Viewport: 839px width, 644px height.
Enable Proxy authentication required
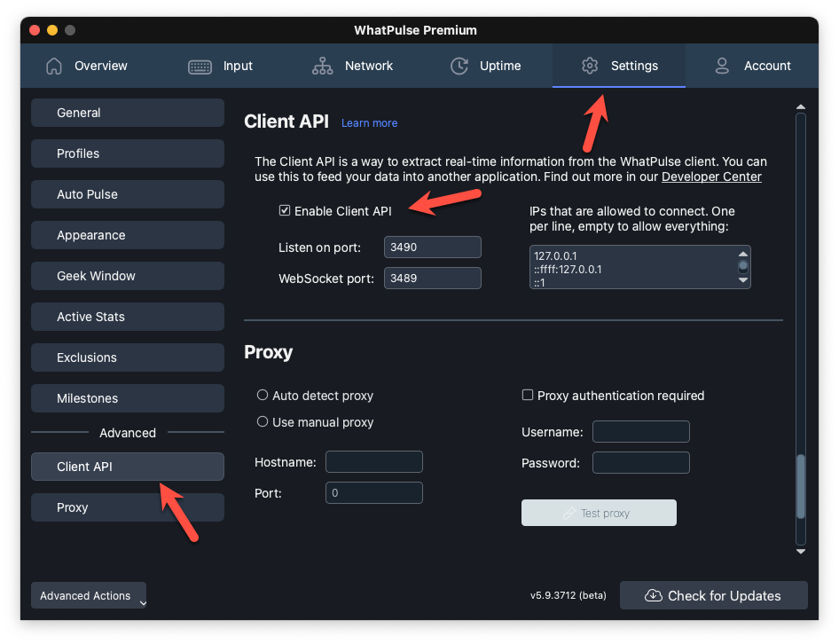tap(528, 395)
